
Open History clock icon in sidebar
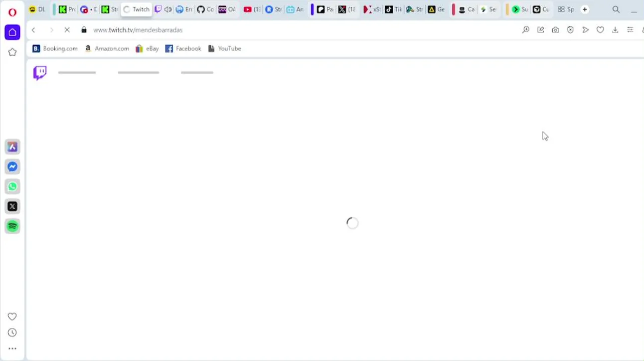(x=12, y=332)
